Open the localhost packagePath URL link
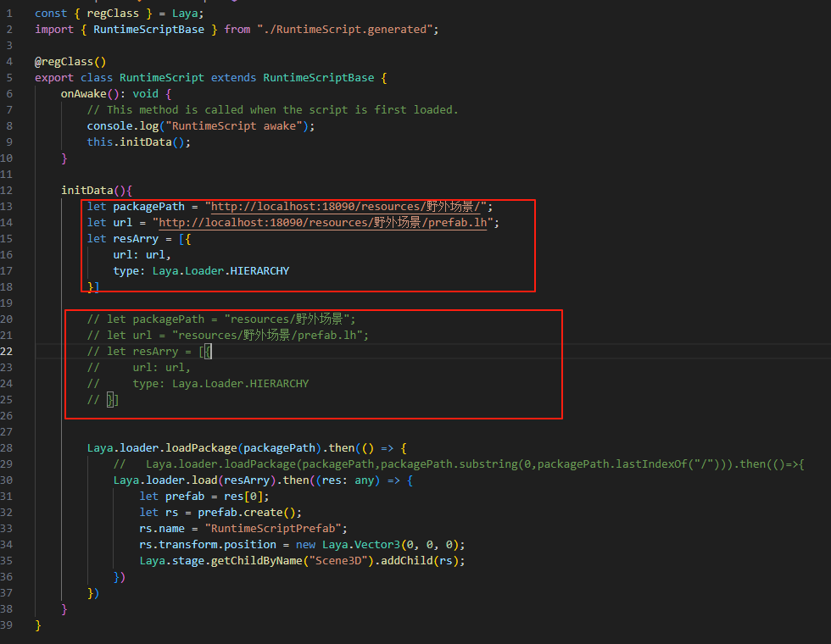The height and width of the screenshot is (644, 831). point(346,207)
